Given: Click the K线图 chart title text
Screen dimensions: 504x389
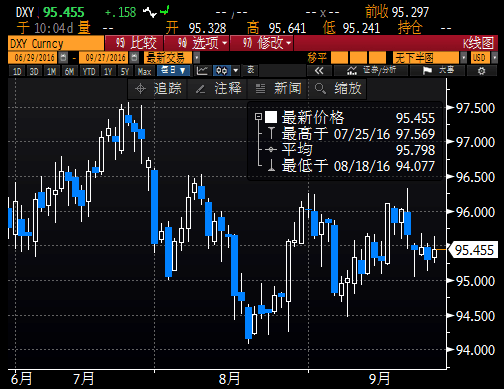Looking at the screenshot, I should tap(478, 43).
